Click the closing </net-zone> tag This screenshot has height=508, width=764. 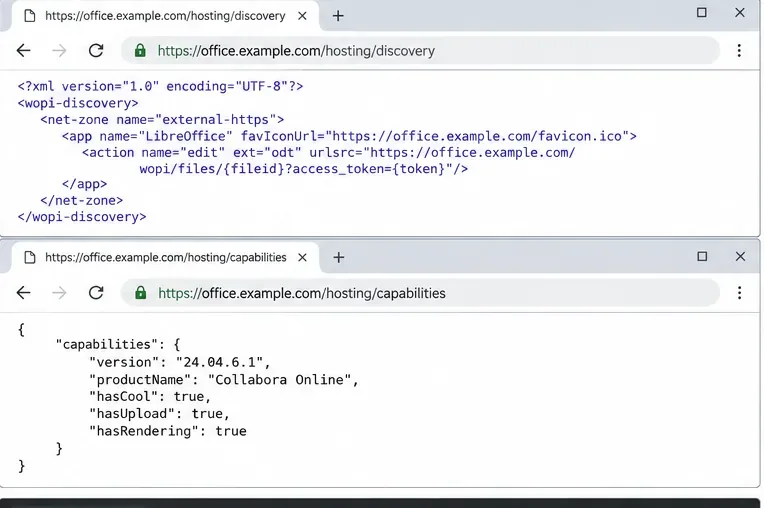point(81,201)
